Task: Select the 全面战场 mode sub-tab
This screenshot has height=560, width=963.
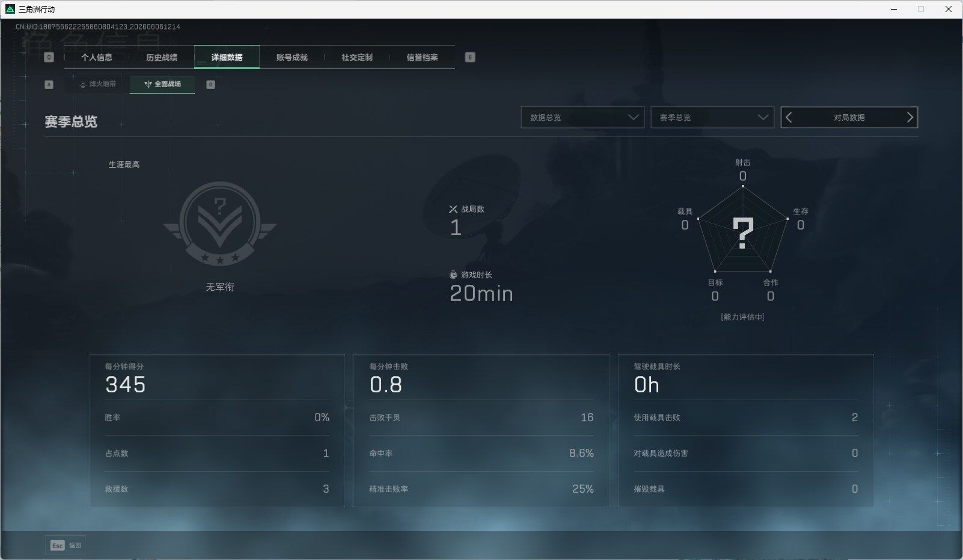Action: pos(162,84)
